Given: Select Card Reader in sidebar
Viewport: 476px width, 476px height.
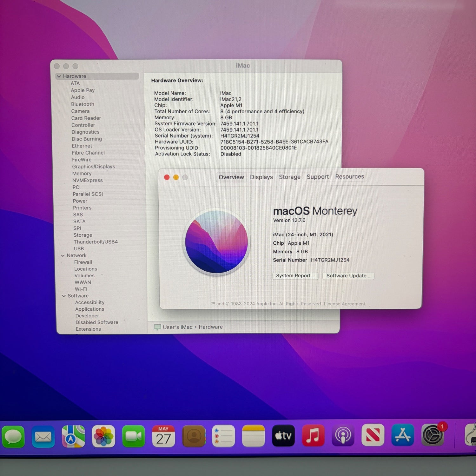Looking at the screenshot, I should point(86,118).
